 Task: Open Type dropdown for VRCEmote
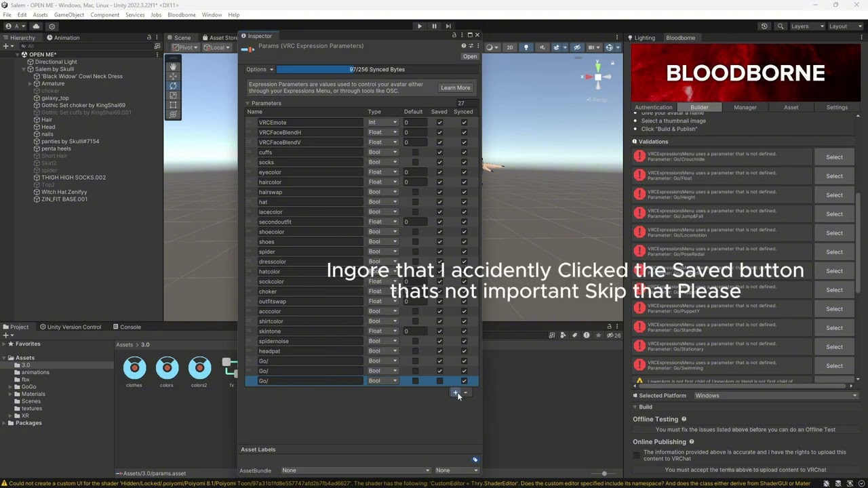(382, 123)
